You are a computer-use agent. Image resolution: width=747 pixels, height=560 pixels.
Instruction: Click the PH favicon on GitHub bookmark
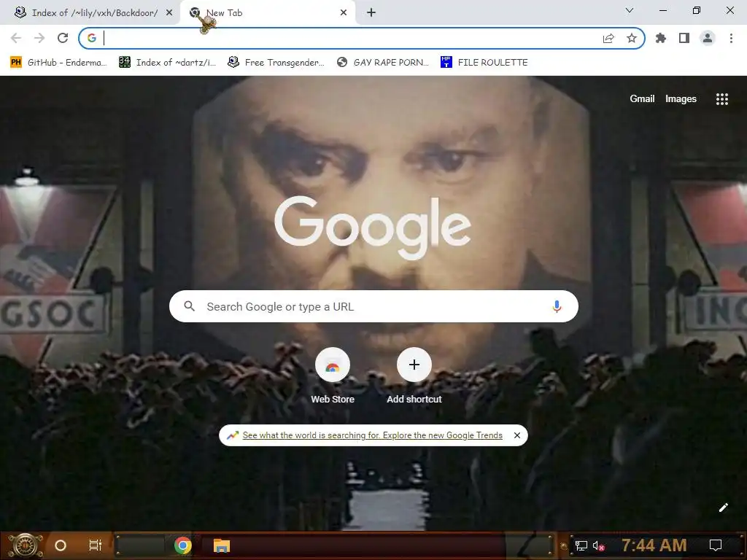[x=16, y=63]
